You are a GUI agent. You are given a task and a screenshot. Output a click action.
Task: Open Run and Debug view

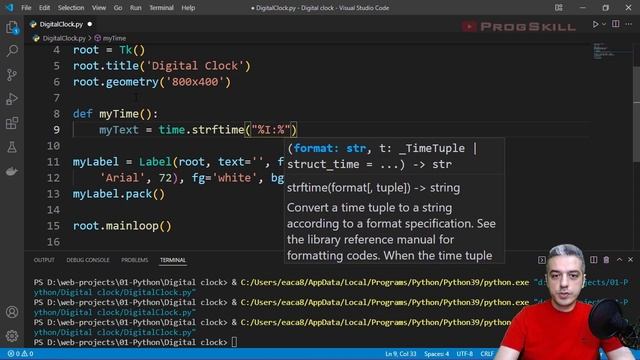click(12, 99)
